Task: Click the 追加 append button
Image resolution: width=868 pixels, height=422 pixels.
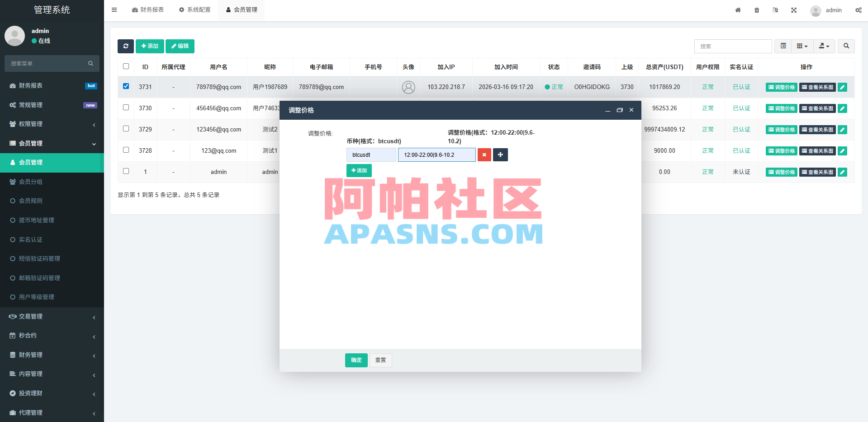Action: [x=359, y=170]
